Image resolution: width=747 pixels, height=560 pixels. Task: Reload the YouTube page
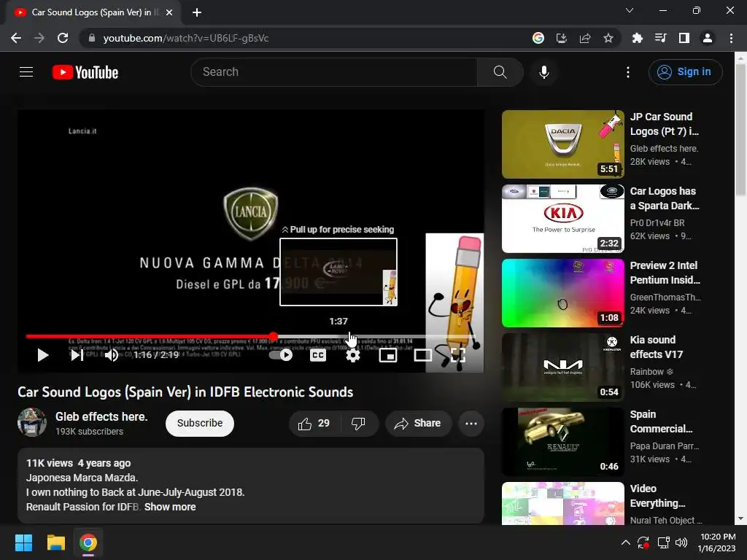(63, 38)
